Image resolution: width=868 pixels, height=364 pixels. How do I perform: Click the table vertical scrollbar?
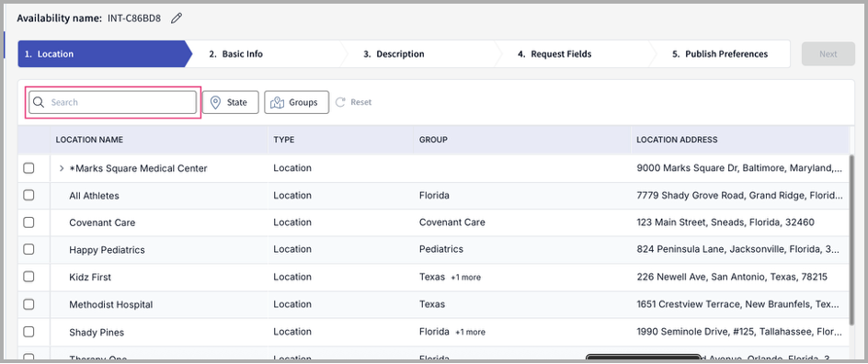pyautogui.click(x=853, y=239)
